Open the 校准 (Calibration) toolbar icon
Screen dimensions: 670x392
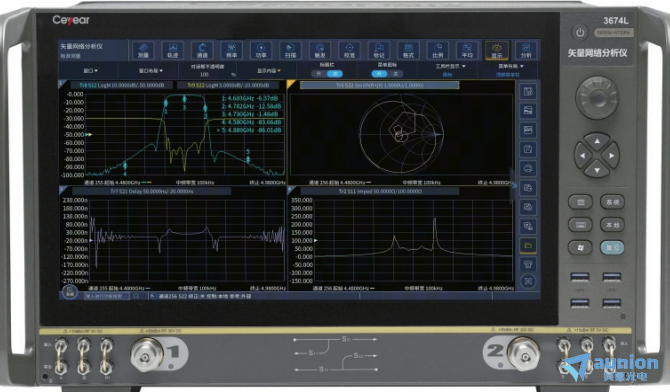[349, 50]
